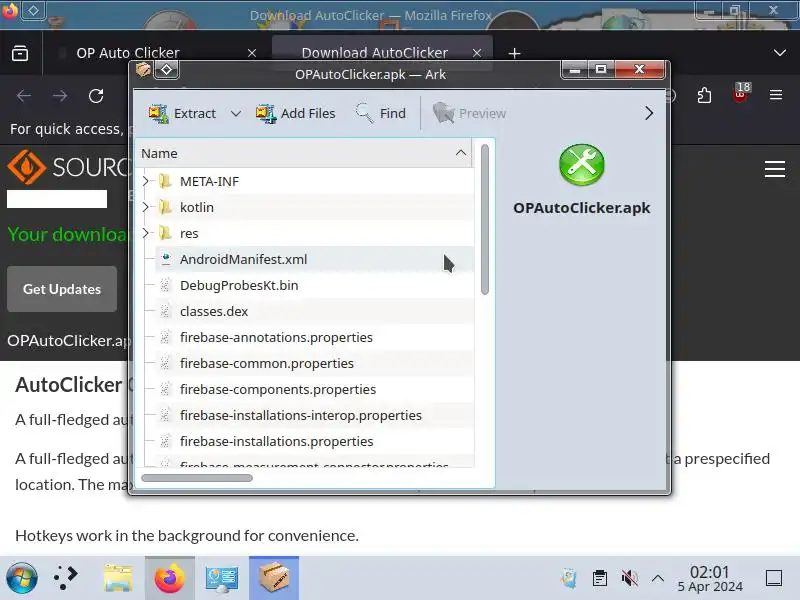Expand the res folder

(145, 233)
